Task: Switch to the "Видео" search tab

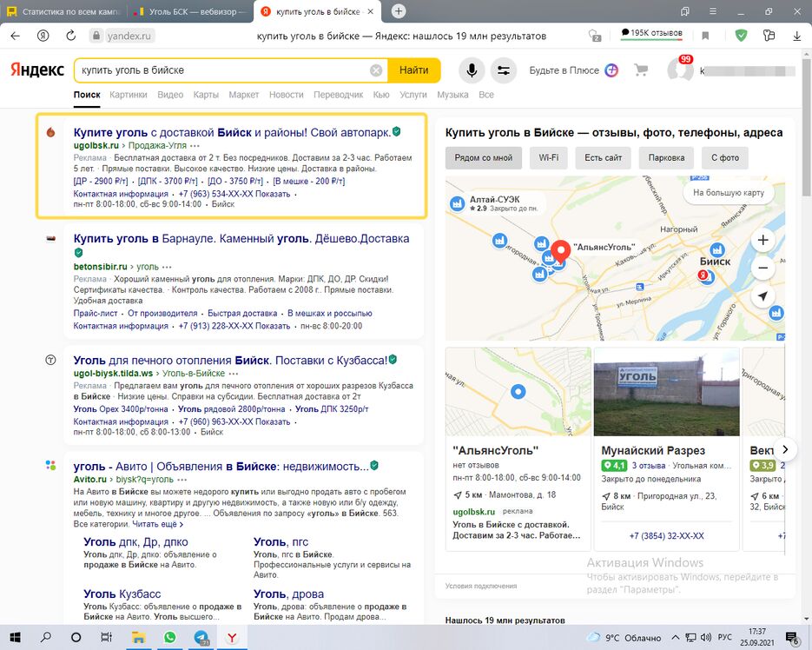Action: pos(170,95)
